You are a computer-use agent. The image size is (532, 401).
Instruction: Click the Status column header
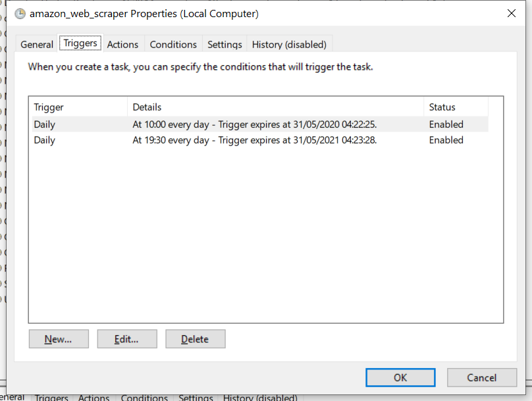point(456,107)
